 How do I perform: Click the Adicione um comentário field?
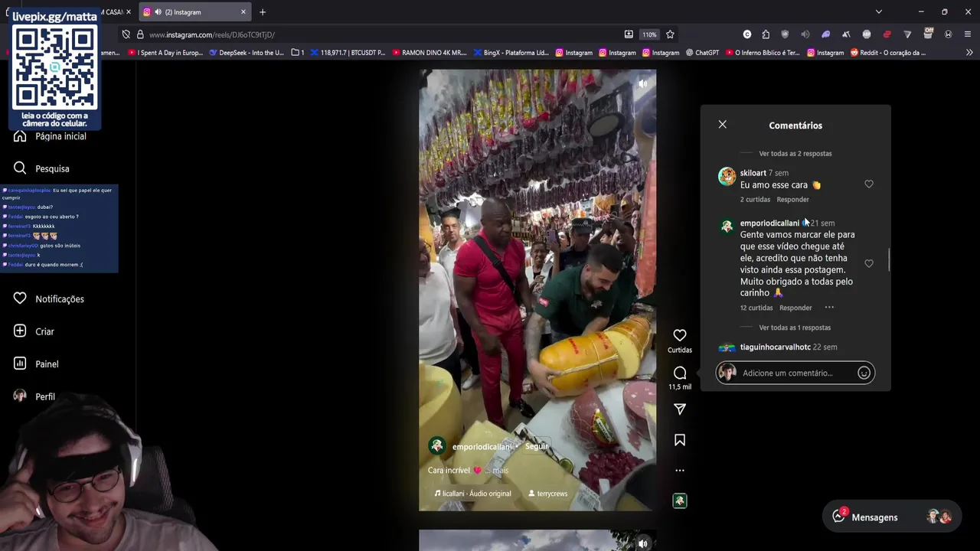tap(795, 373)
